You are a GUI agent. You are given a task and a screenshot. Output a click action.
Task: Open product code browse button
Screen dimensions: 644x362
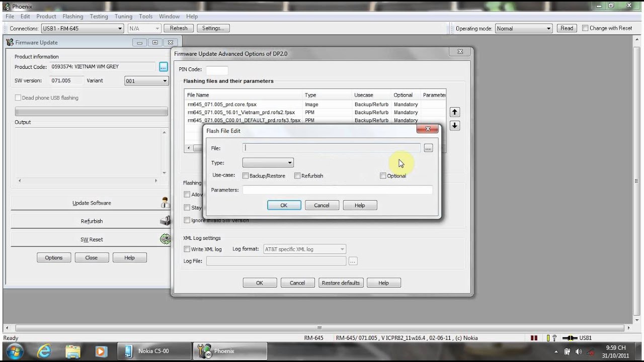163,66
